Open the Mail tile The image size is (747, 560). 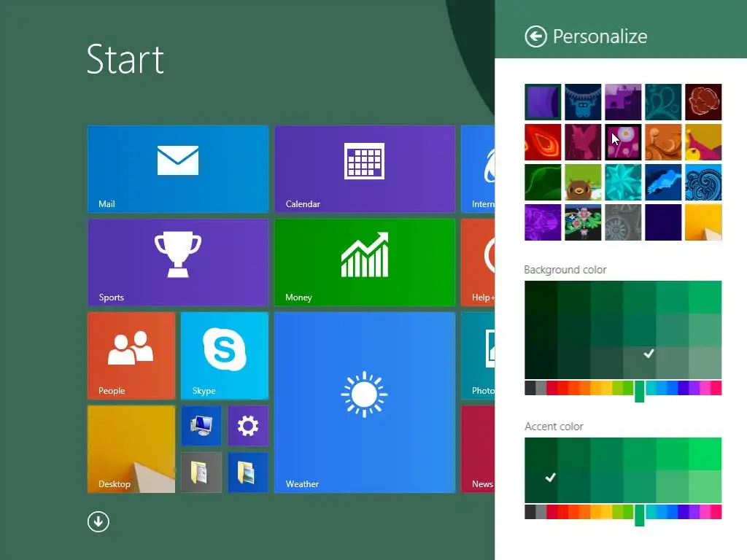pos(178,169)
